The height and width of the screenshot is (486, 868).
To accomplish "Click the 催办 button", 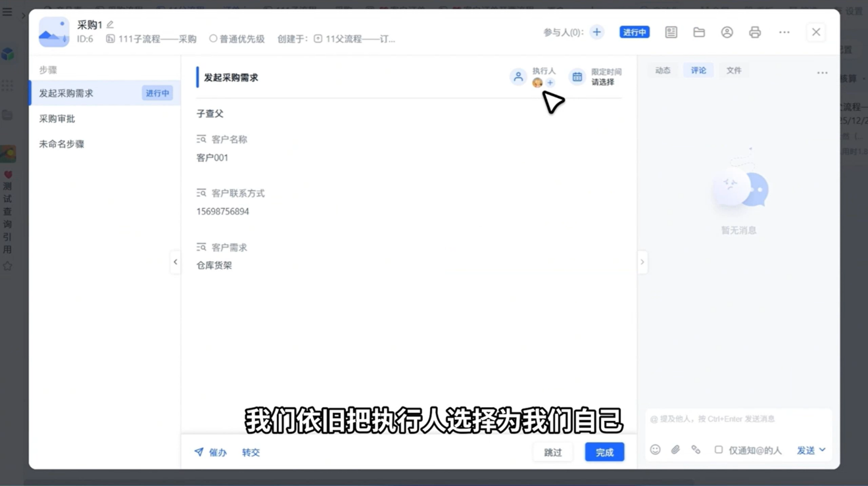I will point(210,452).
